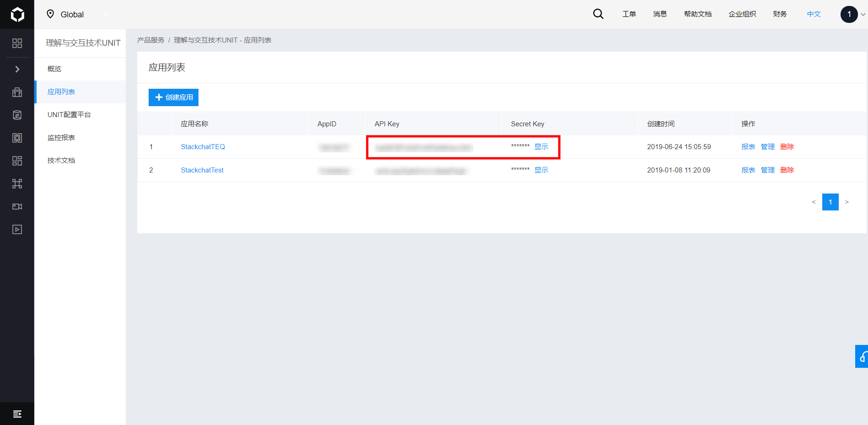Open the 企业组织 top menu
Screen dimensions: 868x425
click(742, 14)
